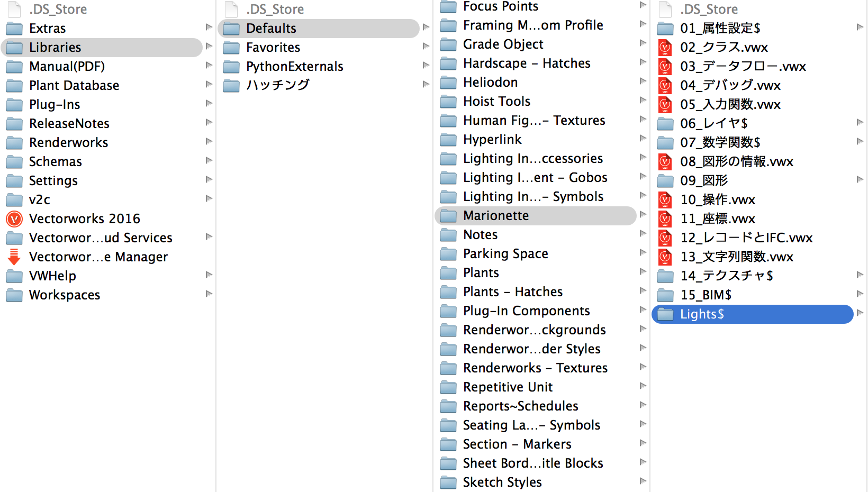The height and width of the screenshot is (492, 868).
Task: Click the Lights$ folder icon
Action: tap(665, 314)
